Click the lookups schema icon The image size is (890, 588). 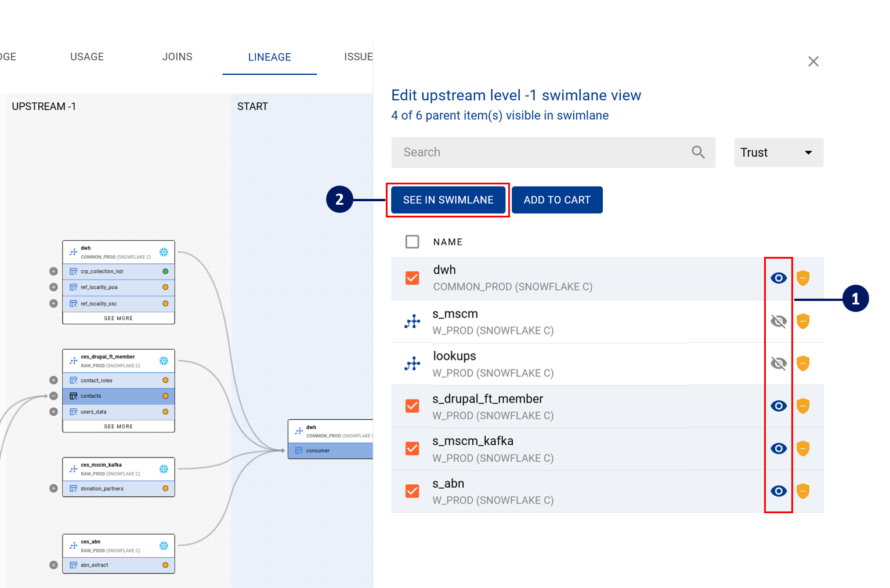(x=413, y=364)
